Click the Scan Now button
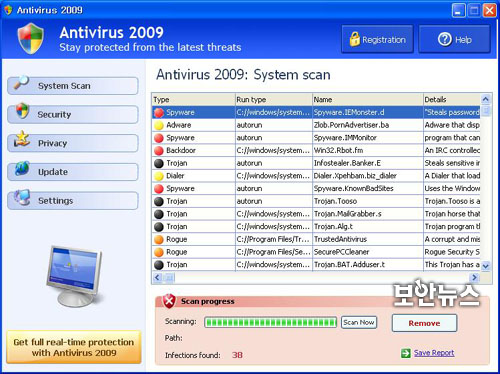500x374 pixels. tap(359, 322)
